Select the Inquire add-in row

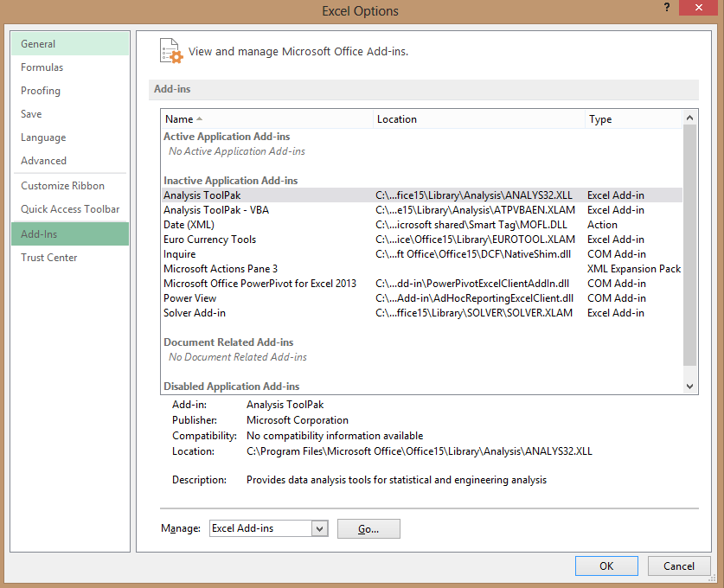[x=421, y=254]
